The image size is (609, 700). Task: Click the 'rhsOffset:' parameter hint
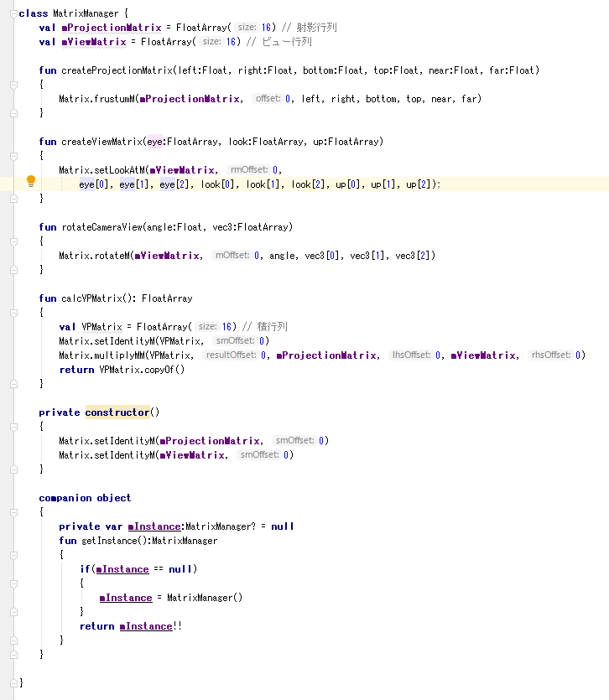[551, 355]
